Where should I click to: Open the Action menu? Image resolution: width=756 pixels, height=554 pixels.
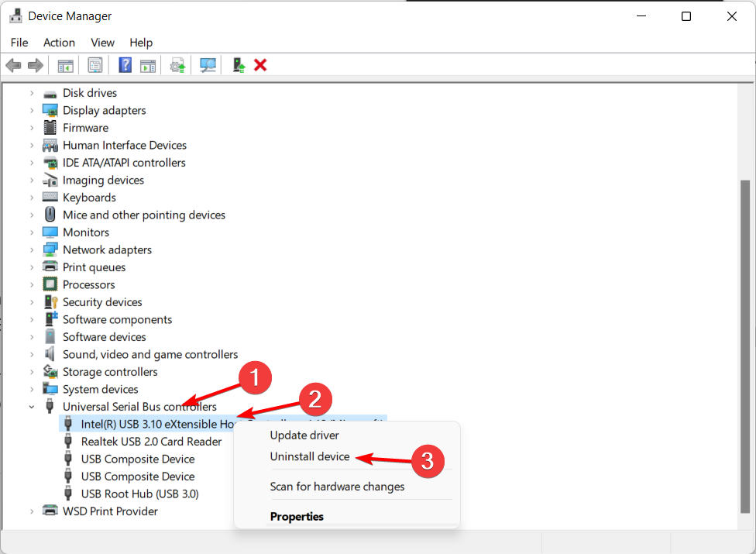click(60, 43)
